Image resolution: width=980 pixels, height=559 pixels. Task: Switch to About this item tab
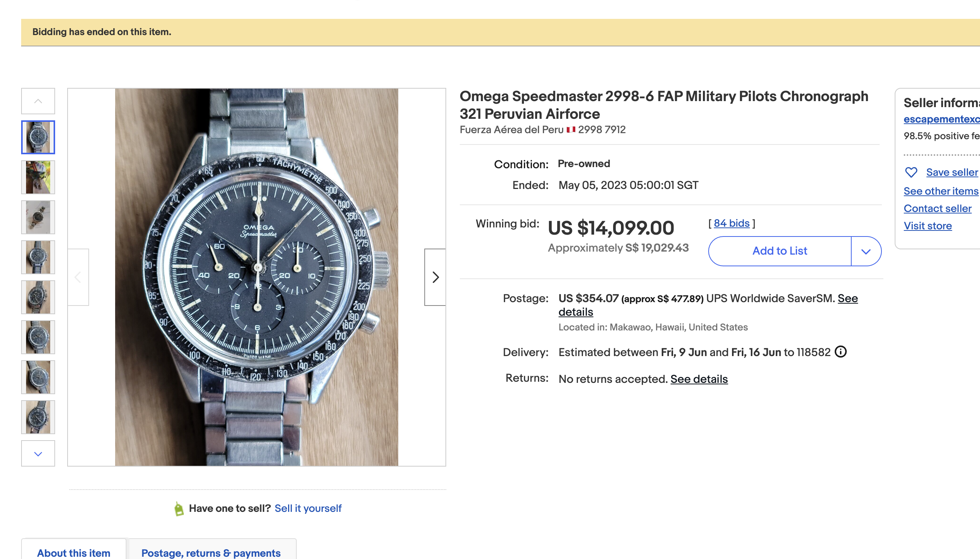pos(74,553)
